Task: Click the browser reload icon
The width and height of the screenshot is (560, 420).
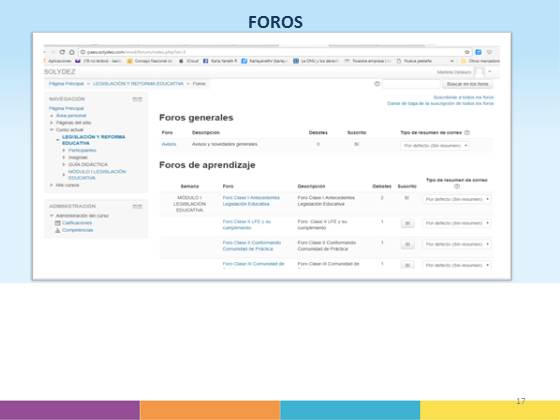Action: (x=62, y=52)
